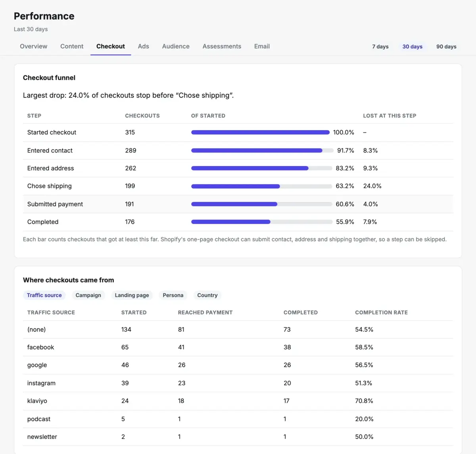Click the "OF STARTED" column header

coord(208,116)
